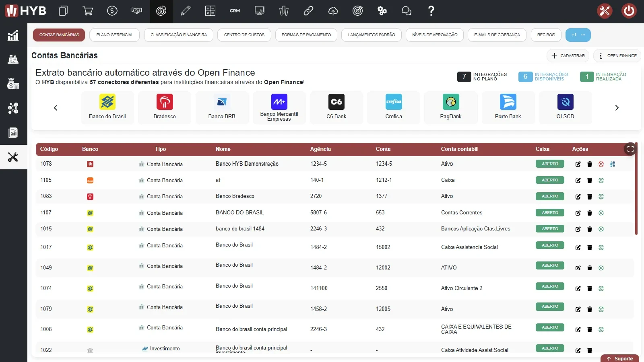
Task: Click 'Banco do brasil conta principal' for account 1008
Action: click(x=251, y=329)
